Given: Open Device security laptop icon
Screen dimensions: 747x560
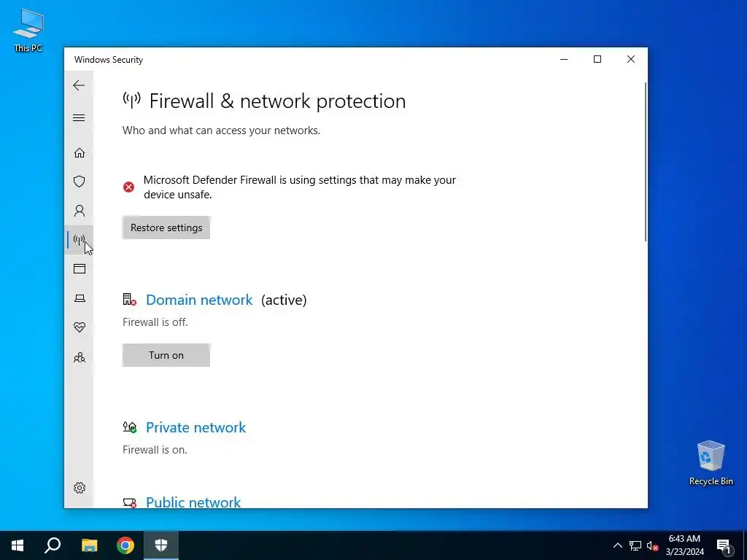Looking at the screenshot, I should [79, 298].
